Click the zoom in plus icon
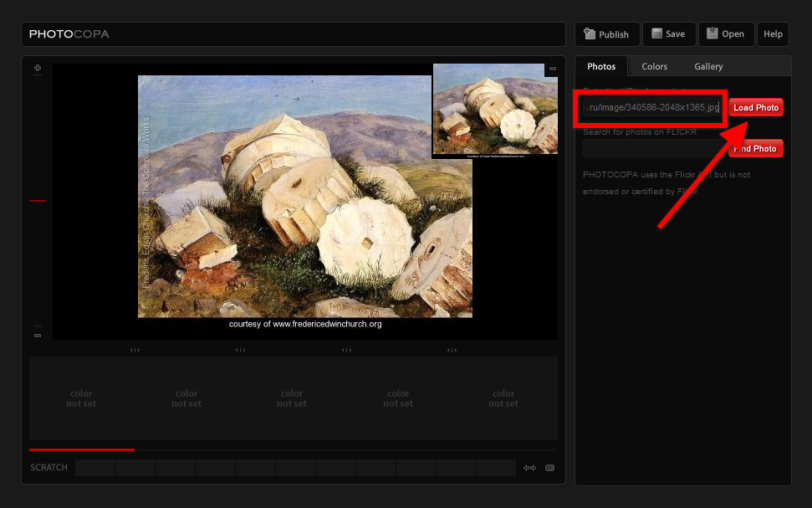 (38, 68)
